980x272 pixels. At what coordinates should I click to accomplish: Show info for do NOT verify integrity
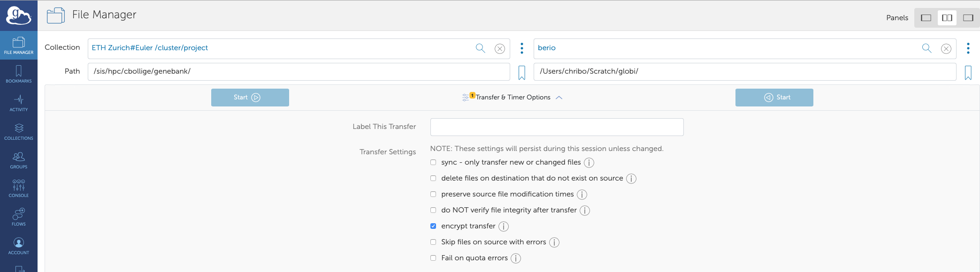coord(585,211)
